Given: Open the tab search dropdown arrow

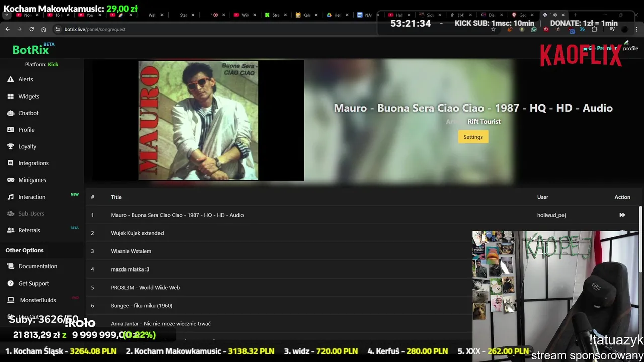Looking at the screenshot, I should tap(7, 15).
